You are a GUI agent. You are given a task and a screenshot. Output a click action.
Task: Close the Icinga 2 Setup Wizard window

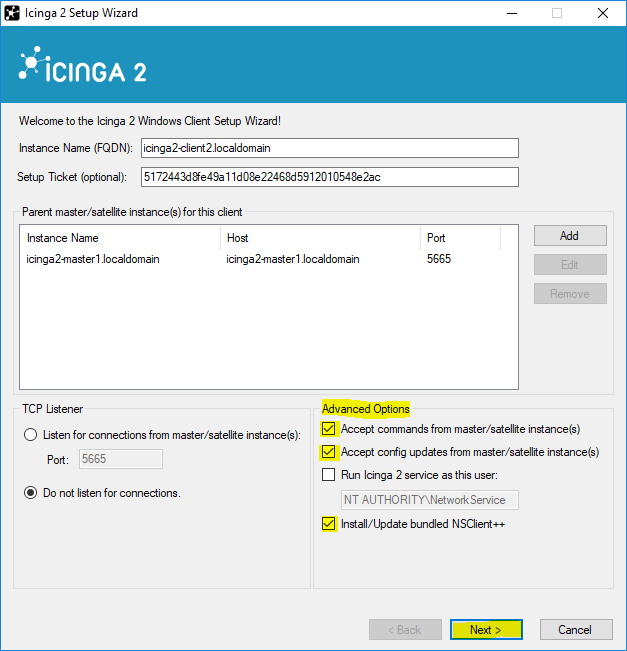tap(603, 13)
